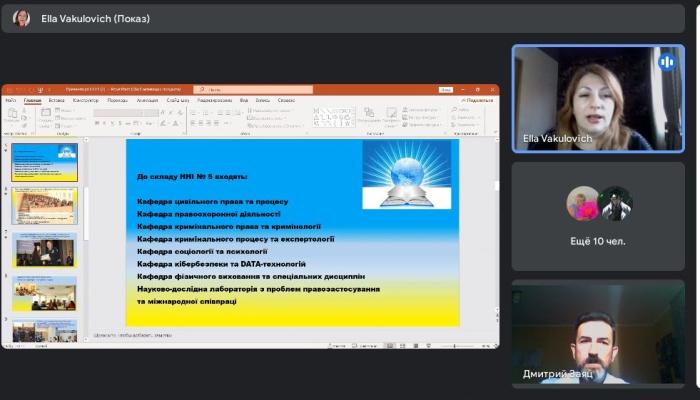Click Ella Vakulovich avatar in presentation bar
This screenshot has width=700, height=400.
point(21,17)
